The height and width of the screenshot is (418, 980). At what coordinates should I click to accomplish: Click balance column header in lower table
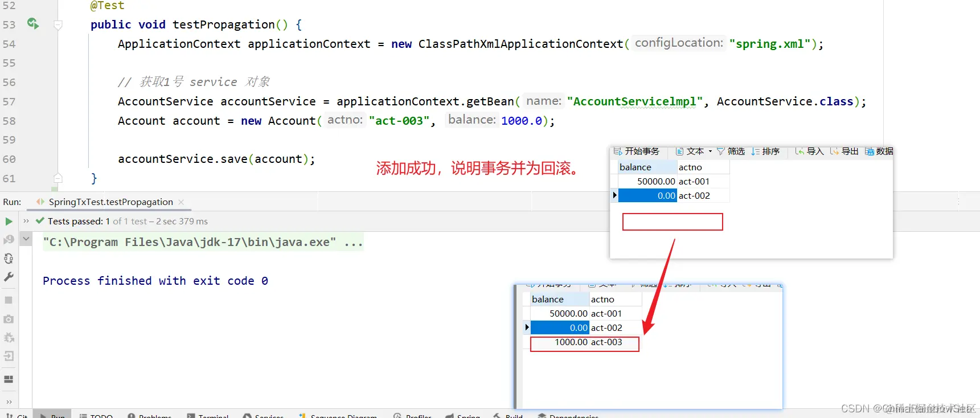[x=560, y=300]
